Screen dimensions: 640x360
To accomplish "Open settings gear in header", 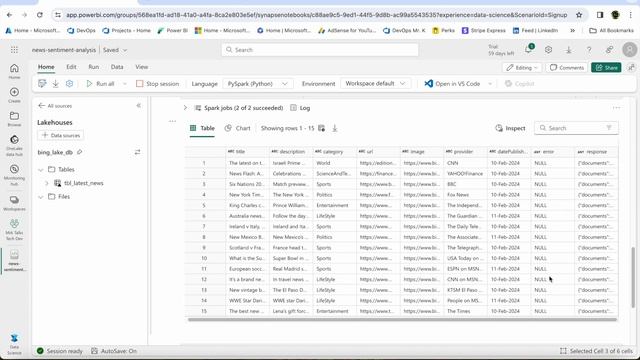I will [548, 50].
